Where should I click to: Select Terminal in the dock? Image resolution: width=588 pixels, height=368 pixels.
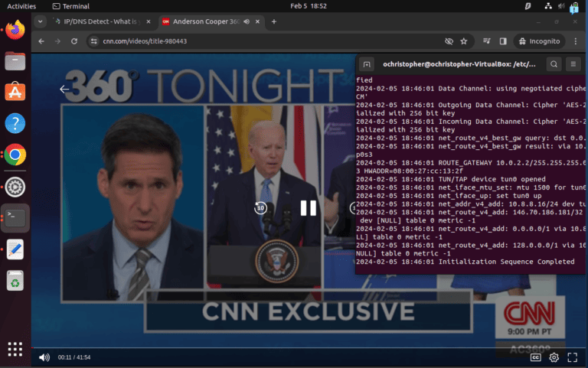point(15,218)
